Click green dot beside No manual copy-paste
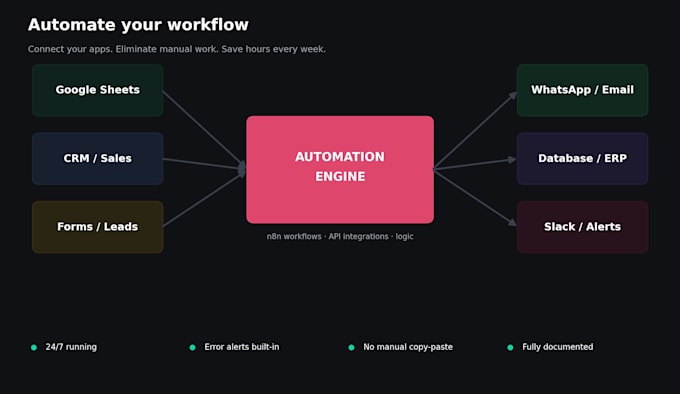 click(351, 347)
